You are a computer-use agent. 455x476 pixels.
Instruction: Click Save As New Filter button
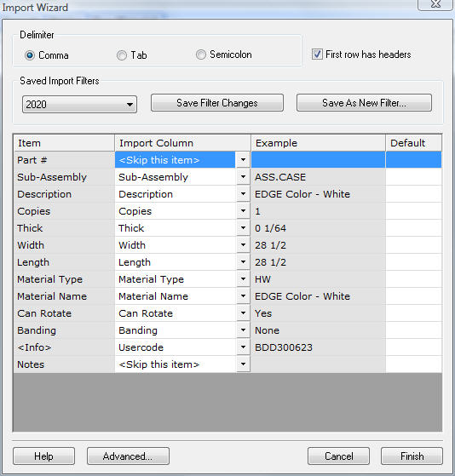tap(364, 103)
